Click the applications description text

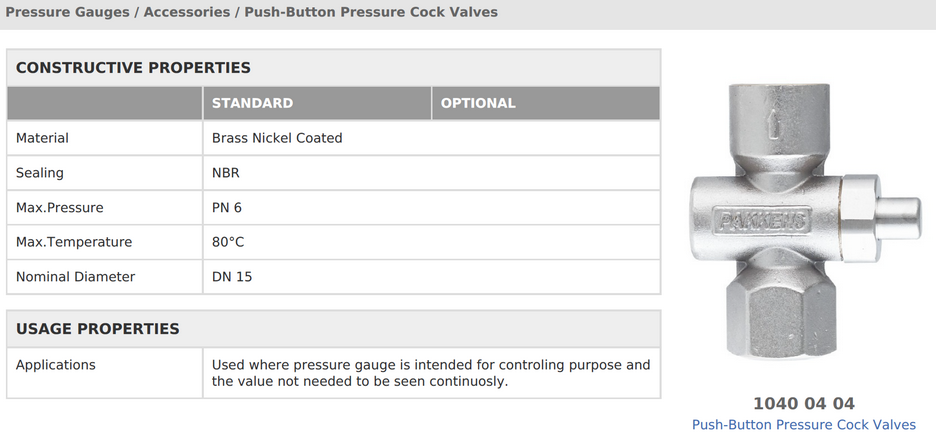[x=431, y=373]
